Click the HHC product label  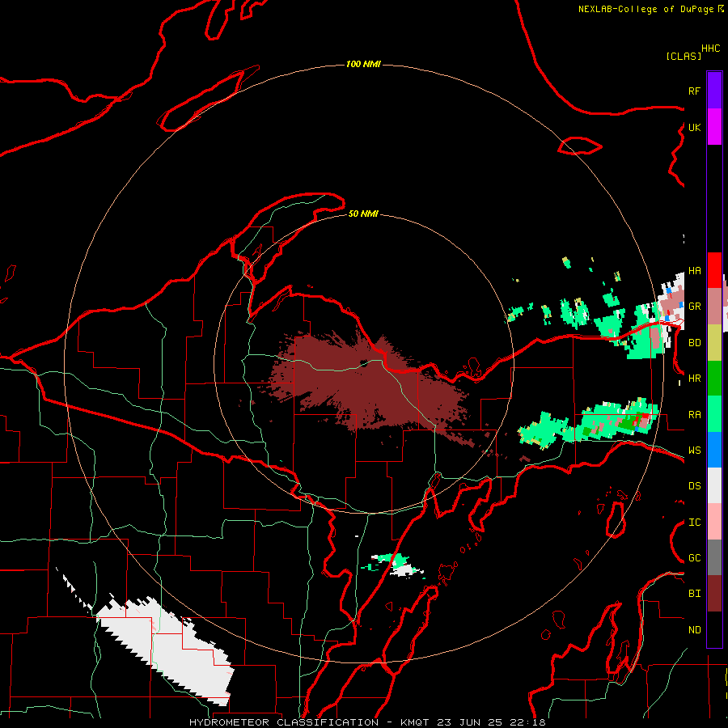pos(710,49)
